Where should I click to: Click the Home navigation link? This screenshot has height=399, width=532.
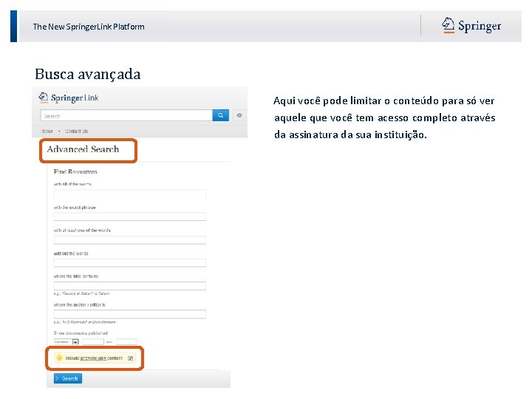[x=47, y=132]
